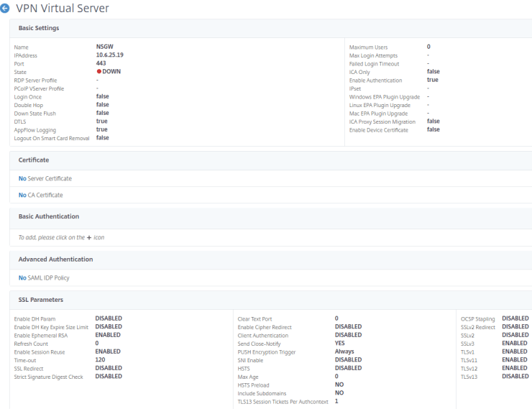The height and width of the screenshot is (409, 532).
Task: Click the Basic Settings section header
Action: (39, 28)
